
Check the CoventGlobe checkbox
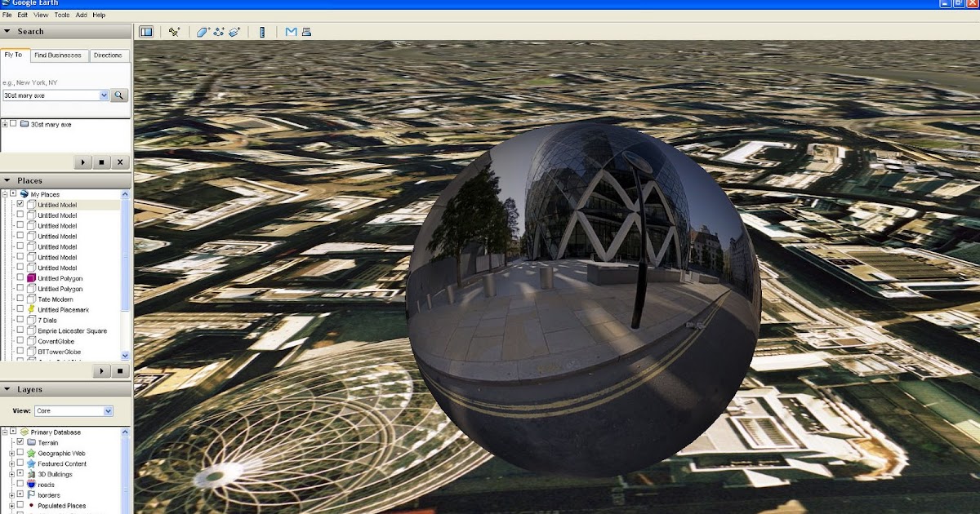[x=20, y=341]
